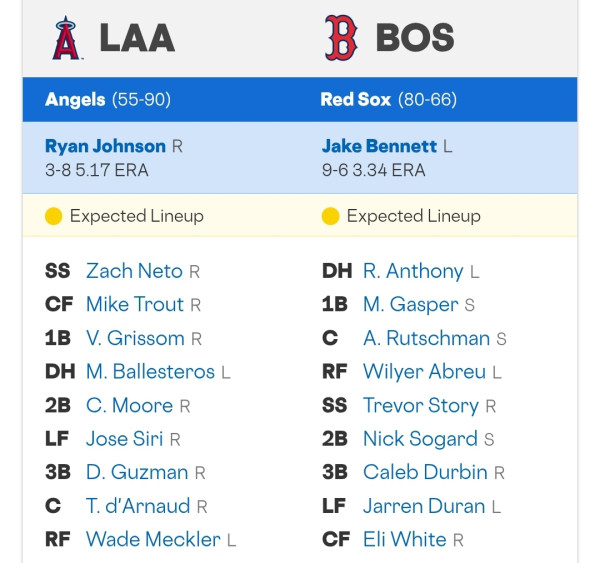Open pitcher Jake Bennett's profile
The image size is (600, 563).
(x=379, y=146)
